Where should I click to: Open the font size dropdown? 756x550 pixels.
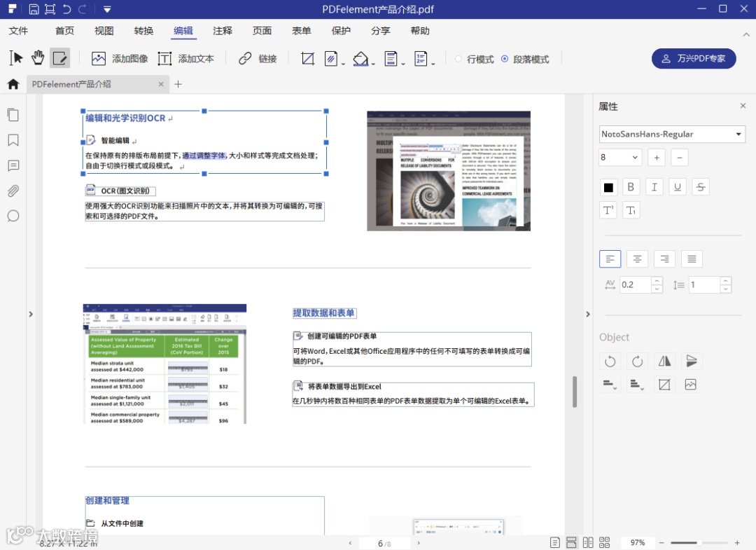point(620,157)
